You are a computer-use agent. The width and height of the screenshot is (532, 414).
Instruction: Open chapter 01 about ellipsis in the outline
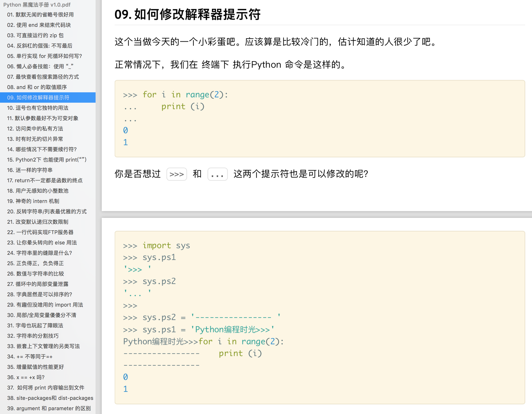click(x=40, y=15)
